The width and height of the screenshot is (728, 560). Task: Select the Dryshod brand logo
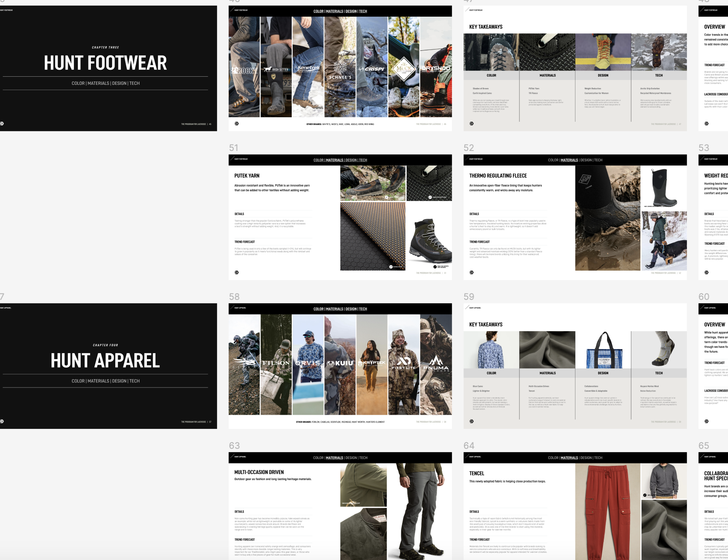click(x=436, y=69)
